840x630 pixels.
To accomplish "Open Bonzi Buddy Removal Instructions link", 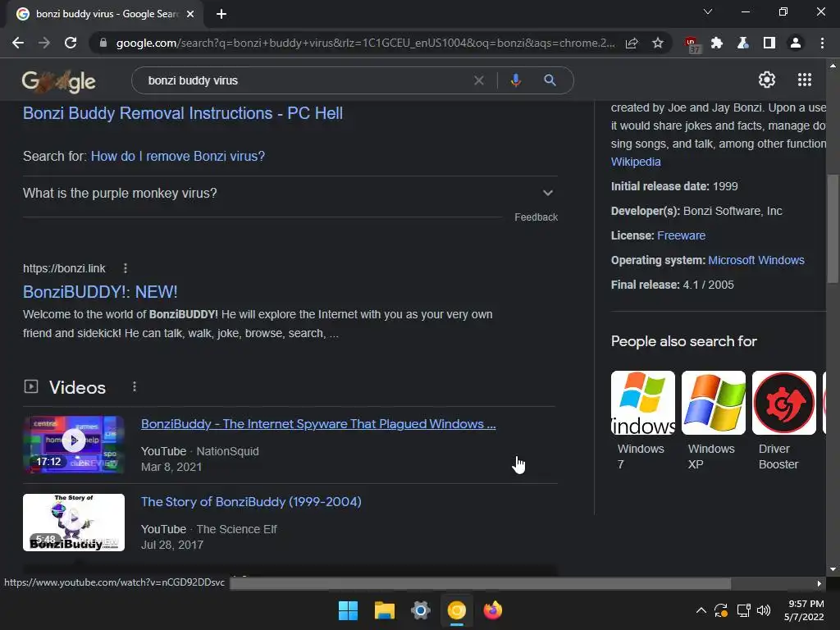I will 183,113.
